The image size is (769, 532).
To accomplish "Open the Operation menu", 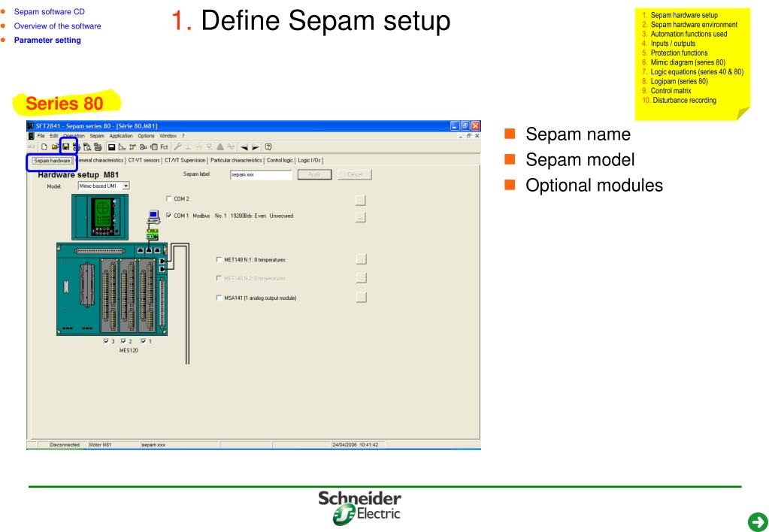I will point(74,136).
